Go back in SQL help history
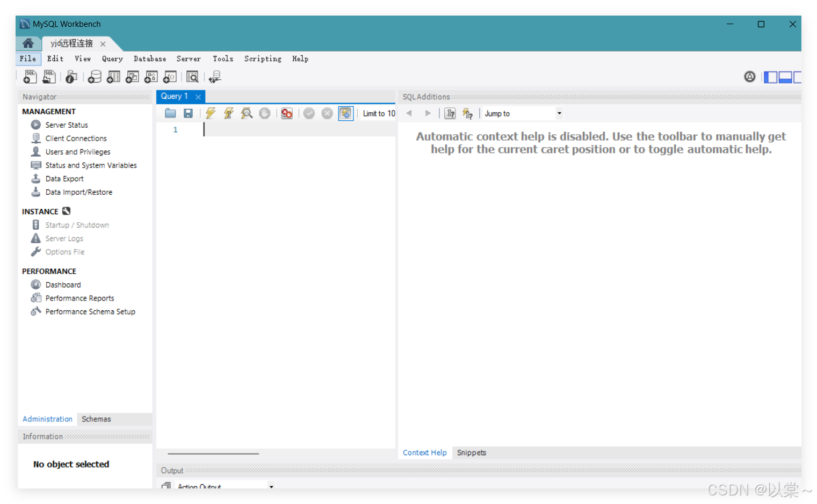This screenshot has height=504, width=817. (409, 113)
